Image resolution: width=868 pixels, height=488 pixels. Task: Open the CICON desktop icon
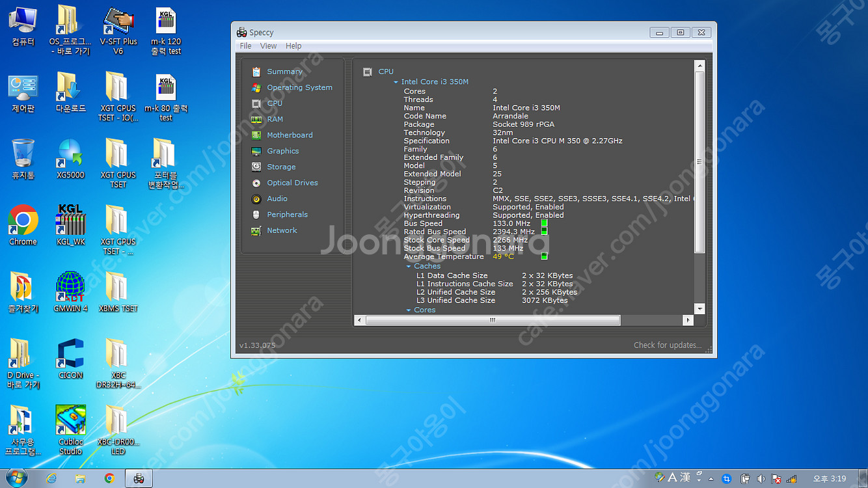70,359
